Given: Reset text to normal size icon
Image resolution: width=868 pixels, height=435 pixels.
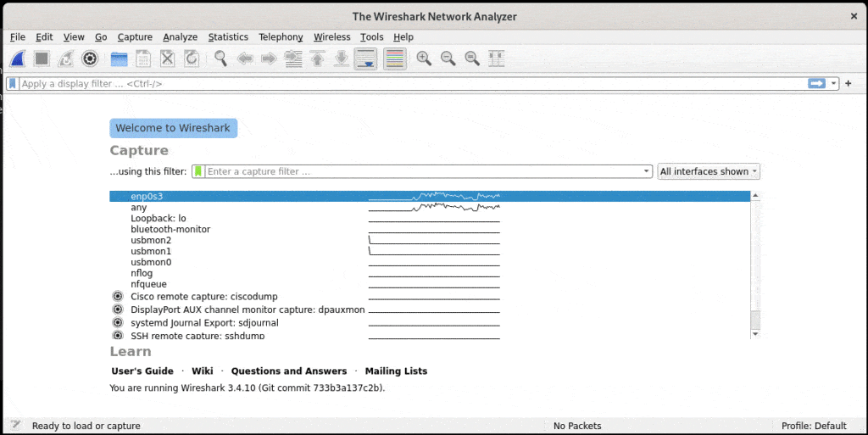Looking at the screenshot, I should (x=472, y=59).
